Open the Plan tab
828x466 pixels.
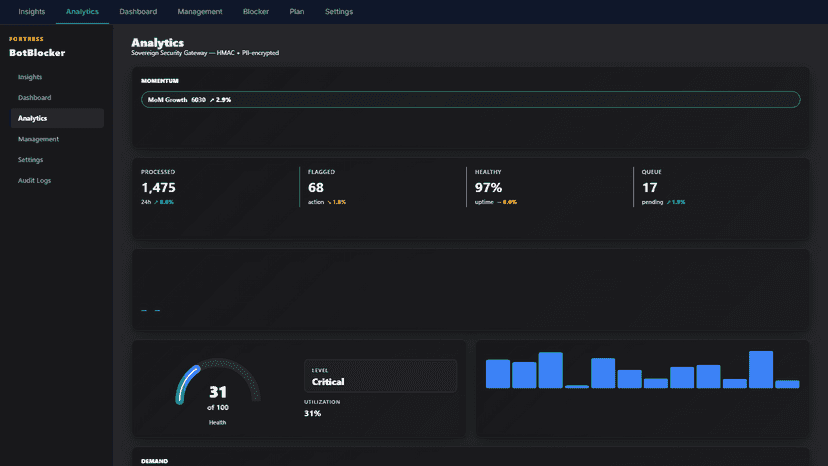coord(297,12)
